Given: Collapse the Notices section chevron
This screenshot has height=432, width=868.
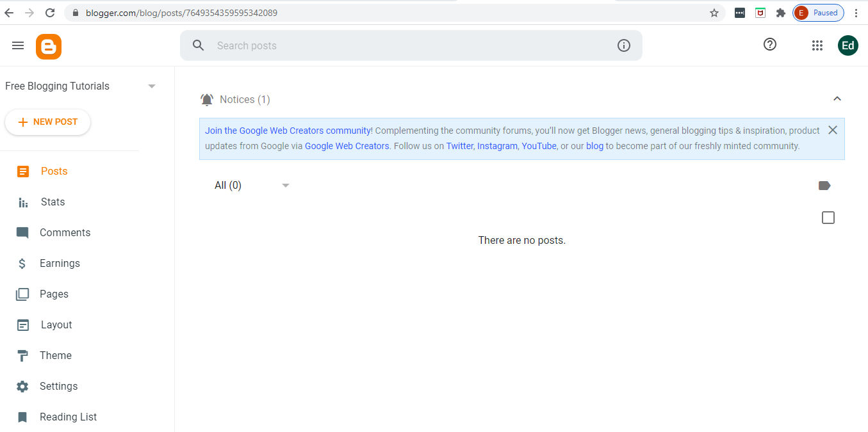Looking at the screenshot, I should click(837, 99).
